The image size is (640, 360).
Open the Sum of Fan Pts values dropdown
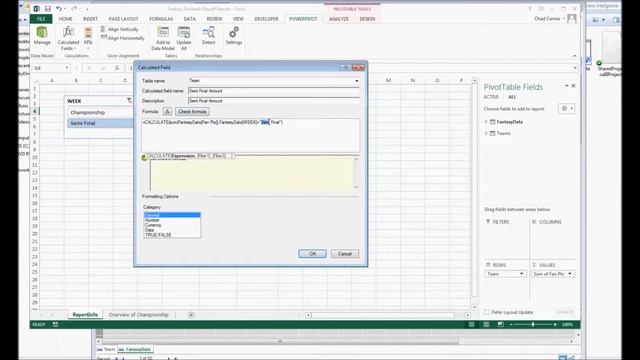coord(570,274)
